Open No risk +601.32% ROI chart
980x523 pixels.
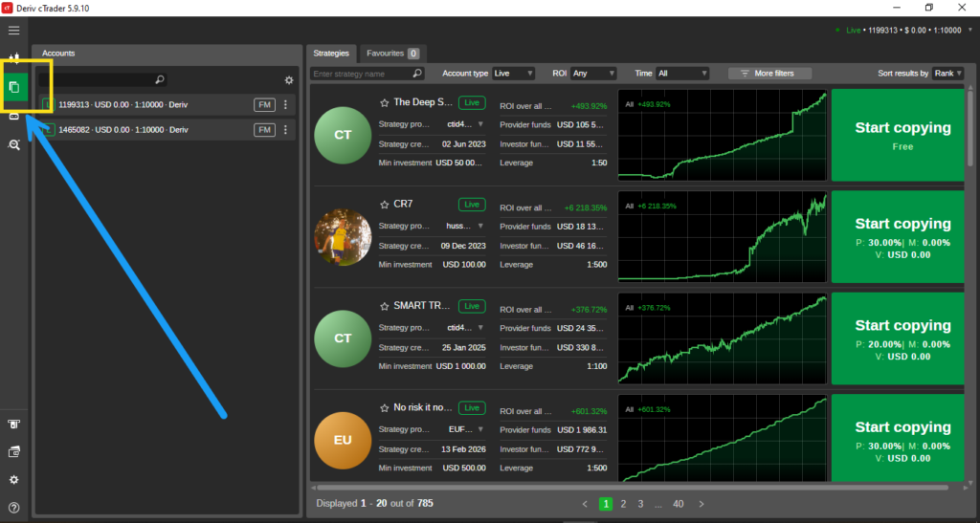coord(724,438)
